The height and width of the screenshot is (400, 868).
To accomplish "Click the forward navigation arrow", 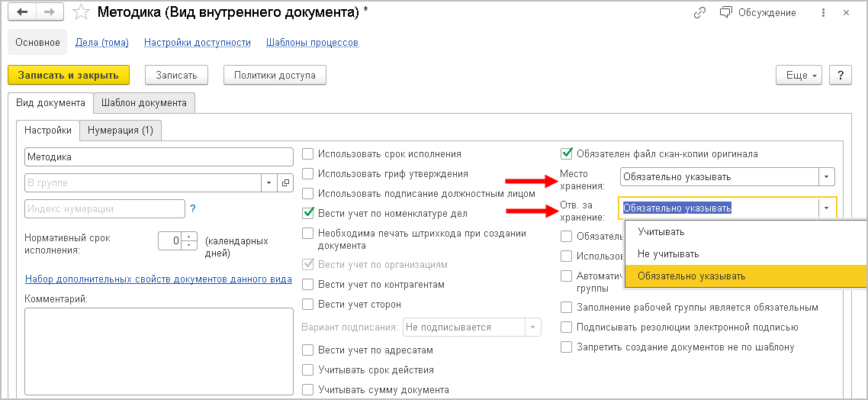I will 49,13.
